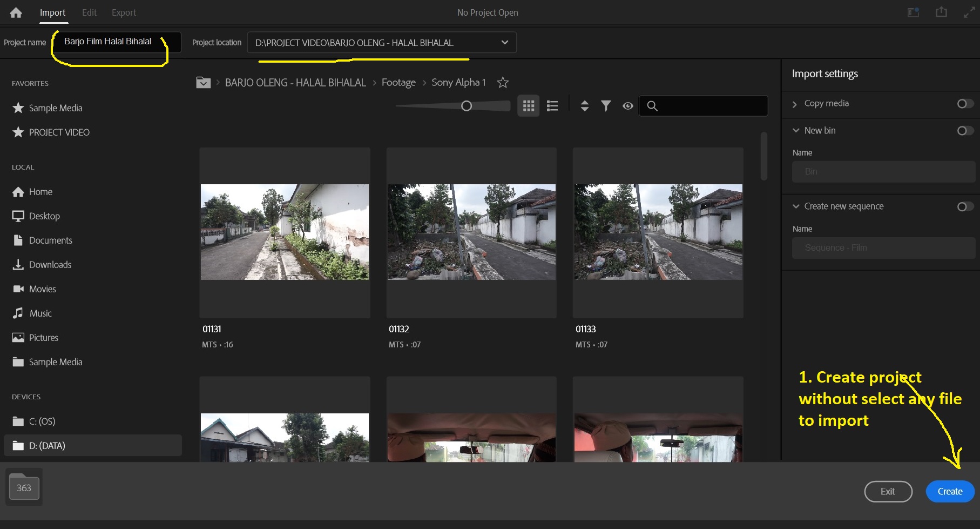Open the Quick Export share icon
Image resolution: width=980 pixels, height=529 pixels.
(x=941, y=12)
